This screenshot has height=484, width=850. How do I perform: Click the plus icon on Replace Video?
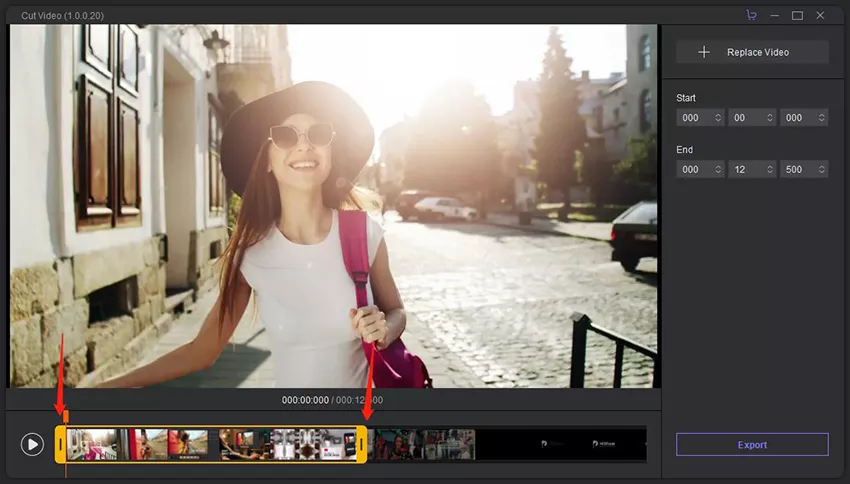pyautogui.click(x=704, y=53)
